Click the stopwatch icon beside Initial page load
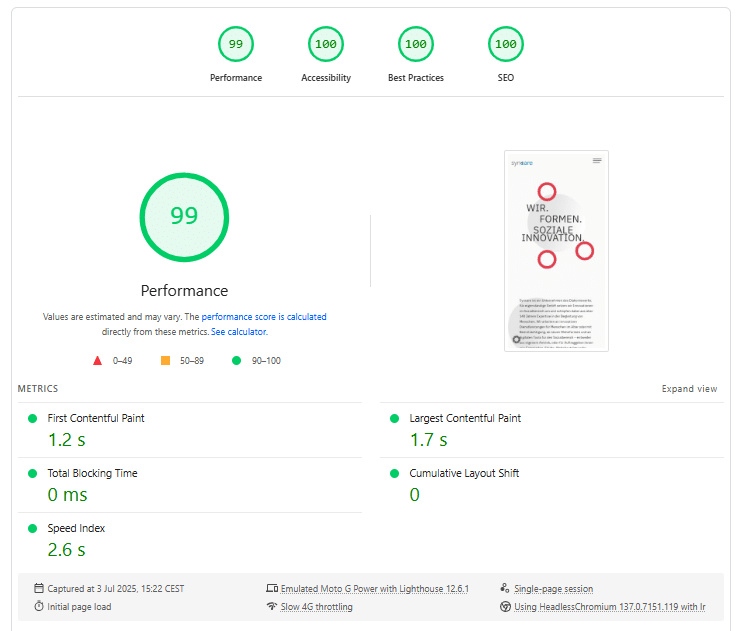736x631 pixels. coord(39,606)
